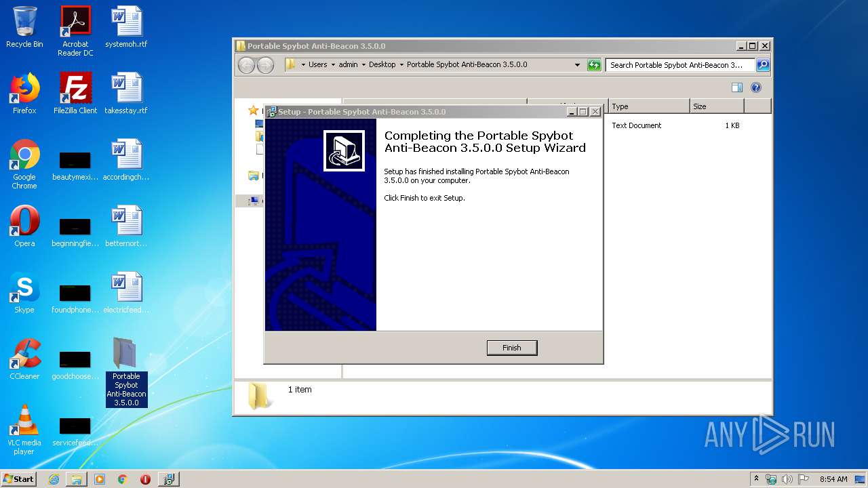Open Explorer help question mark icon
868x488 pixels.
pos(756,87)
